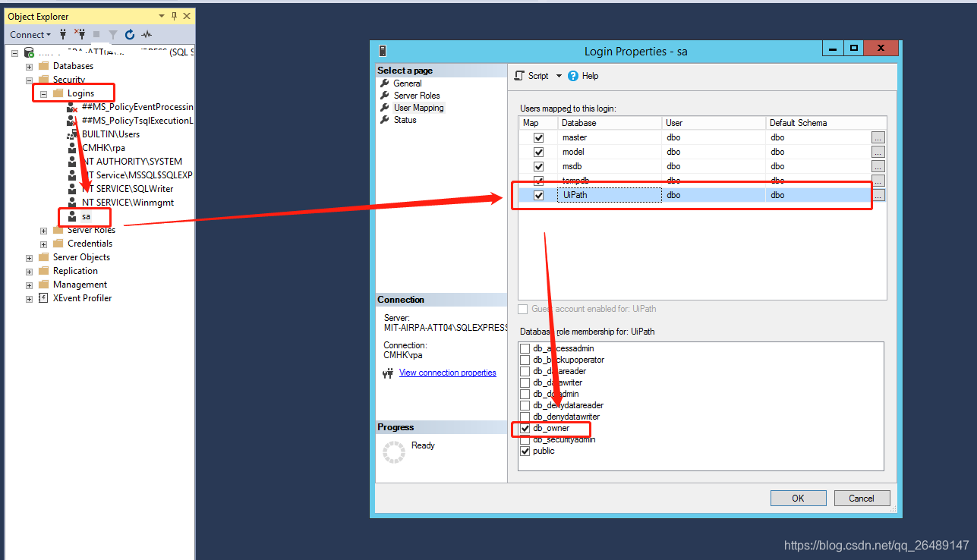The width and height of the screenshot is (977, 560).
Task: Expand the Databases tree node
Action: pyautogui.click(x=29, y=66)
